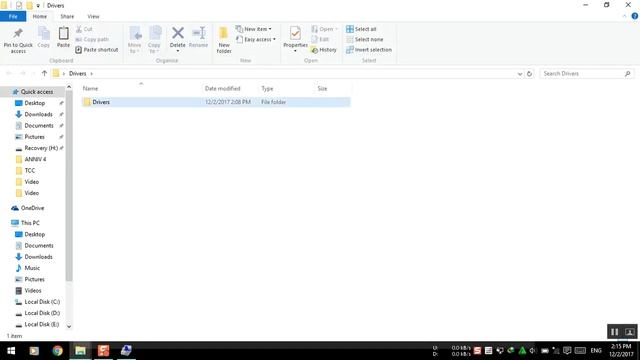Open Recovery (H:) in Quick access
The width and height of the screenshot is (640, 360).
(x=41, y=148)
